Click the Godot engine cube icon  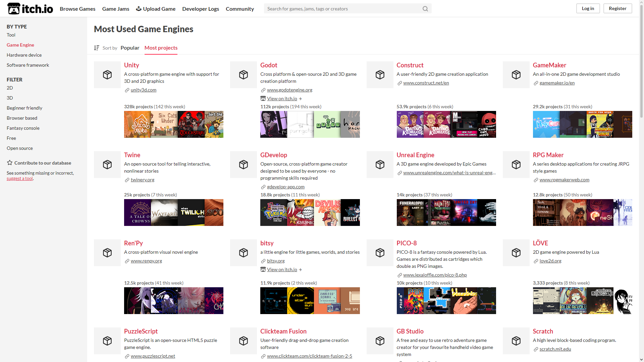(x=244, y=75)
